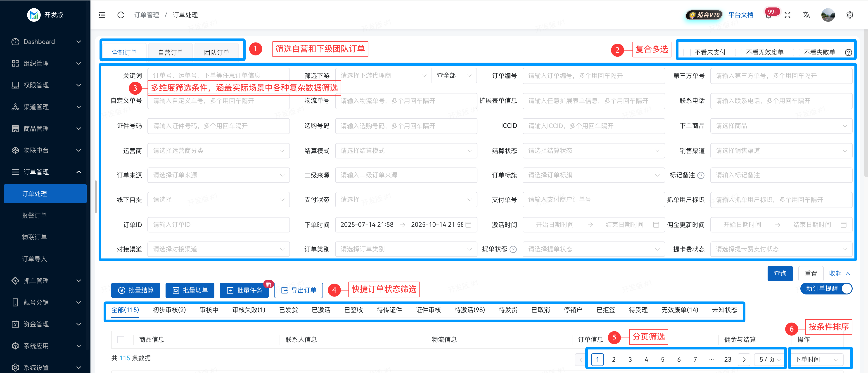Viewport: 868px width, 373px height.
Task: Open the settings gear at top right
Action: pyautogui.click(x=850, y=15)
